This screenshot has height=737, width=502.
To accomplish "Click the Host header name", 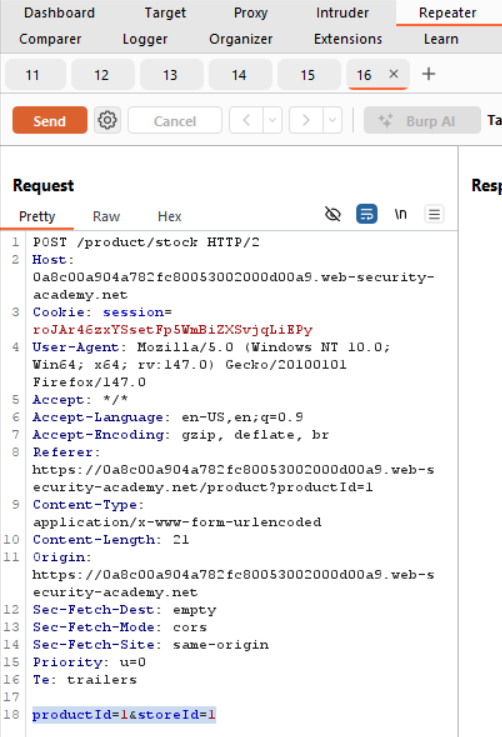I will tap(49, 259).
